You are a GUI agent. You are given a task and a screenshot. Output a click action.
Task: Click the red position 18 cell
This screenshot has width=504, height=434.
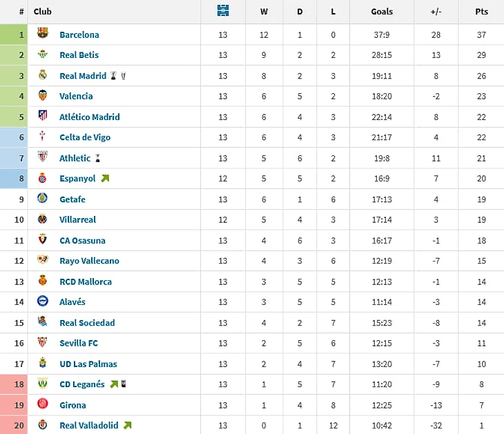(x=14, y=384)
